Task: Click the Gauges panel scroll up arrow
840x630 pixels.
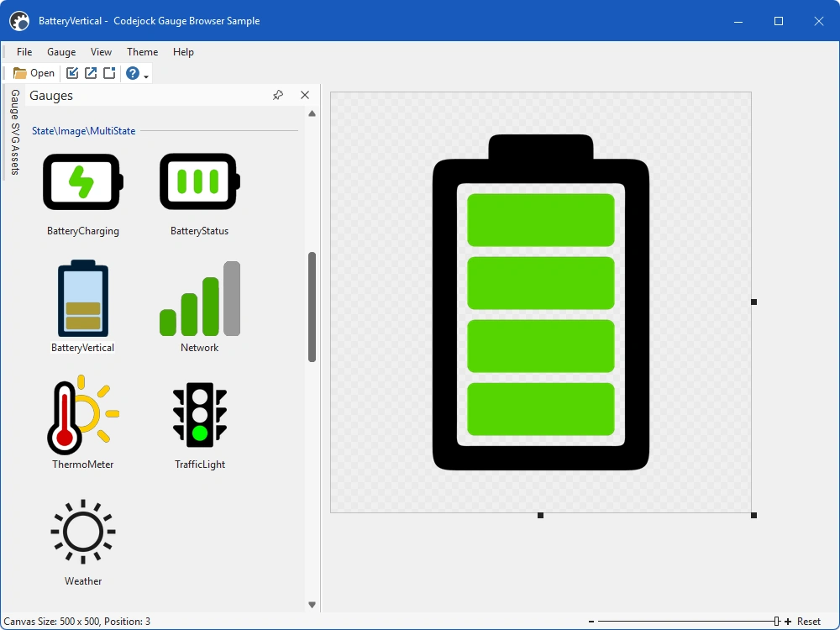Action: [312, 113]
